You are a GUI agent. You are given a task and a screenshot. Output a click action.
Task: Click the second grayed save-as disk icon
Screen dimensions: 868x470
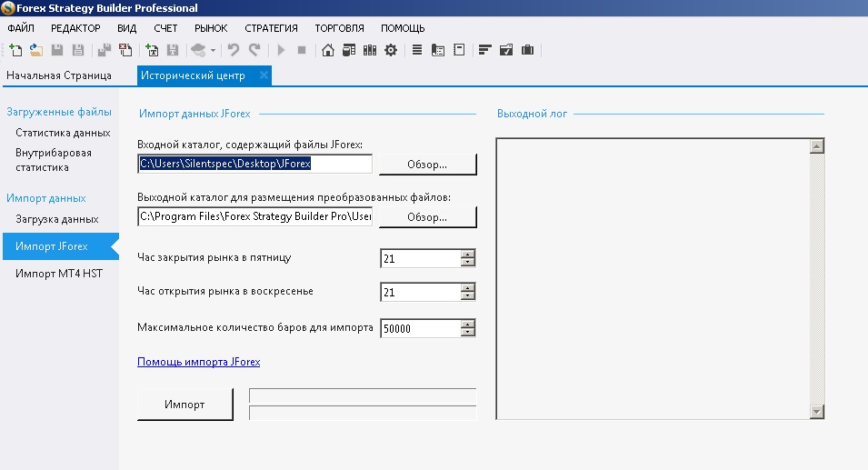pyautogui.click(x=78, y=50)
